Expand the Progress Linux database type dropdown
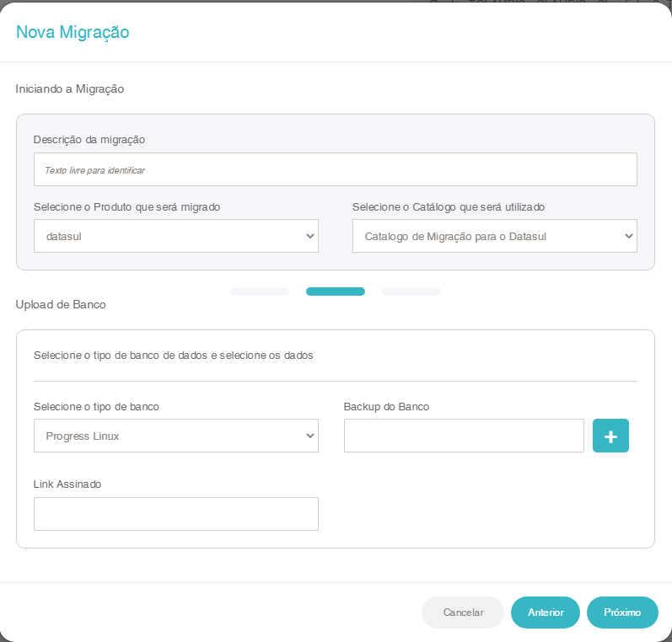 coord(175,436)
